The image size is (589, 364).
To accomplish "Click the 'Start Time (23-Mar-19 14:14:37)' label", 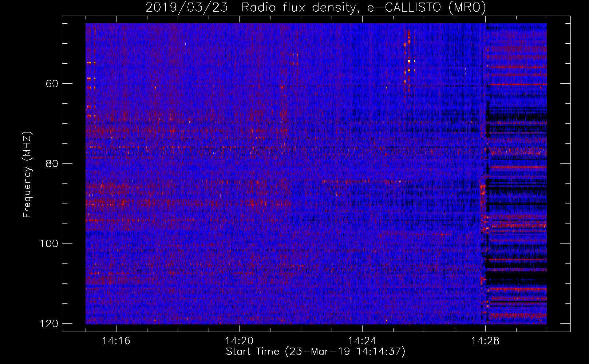I will click(316, 352).
